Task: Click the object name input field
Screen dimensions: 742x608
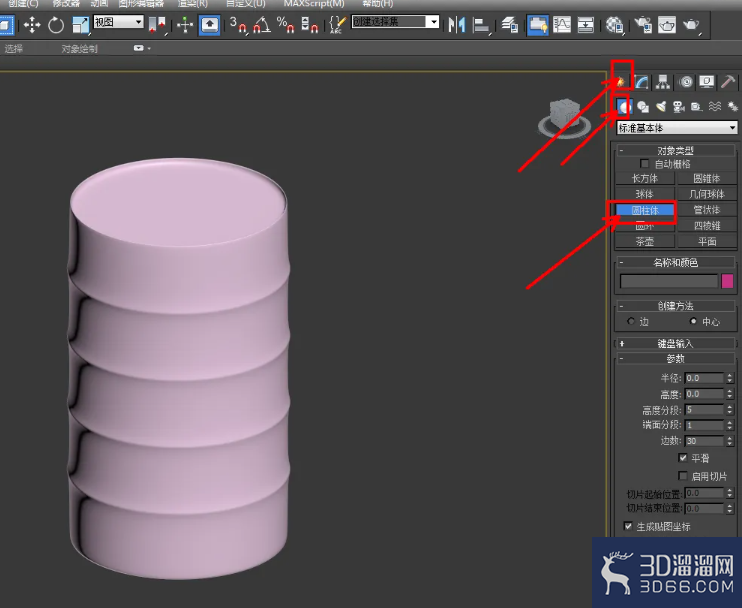Action: coord(669,281)
